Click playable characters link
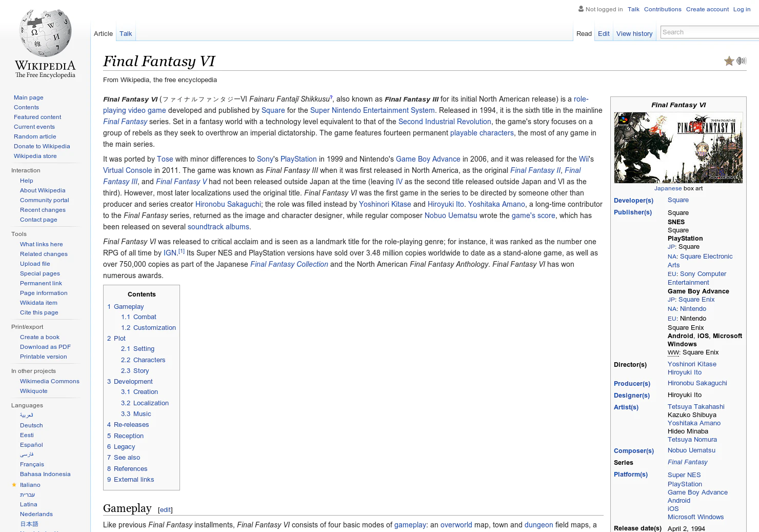759x532 pixels. [482, 133]
